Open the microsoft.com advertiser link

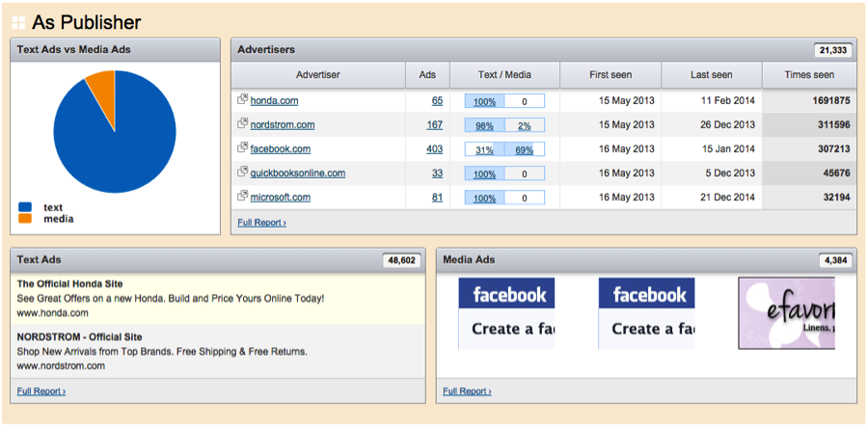pos(281,198)
